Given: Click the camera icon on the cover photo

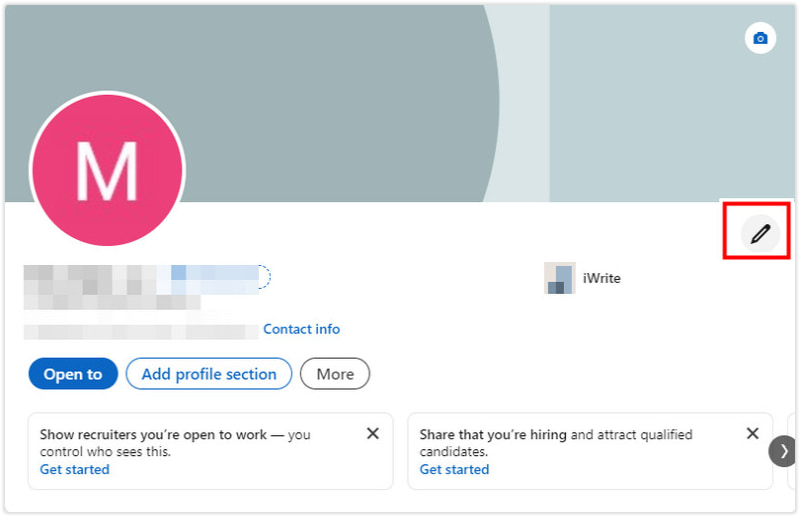Looking at the screenshot, I should coord(760,39).
